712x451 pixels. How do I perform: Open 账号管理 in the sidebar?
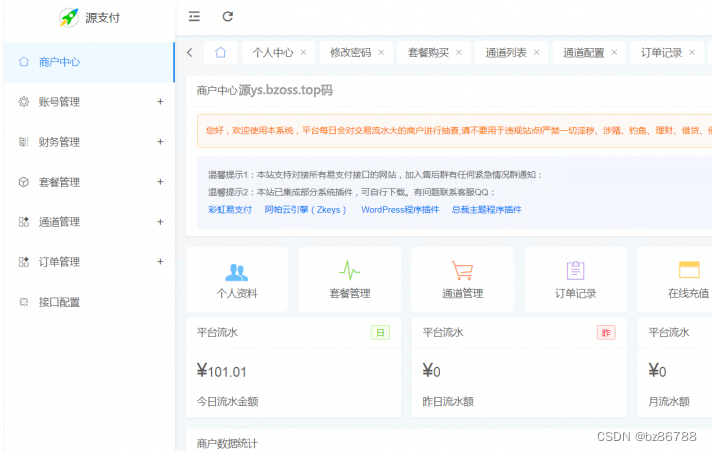tap(89, 102)
